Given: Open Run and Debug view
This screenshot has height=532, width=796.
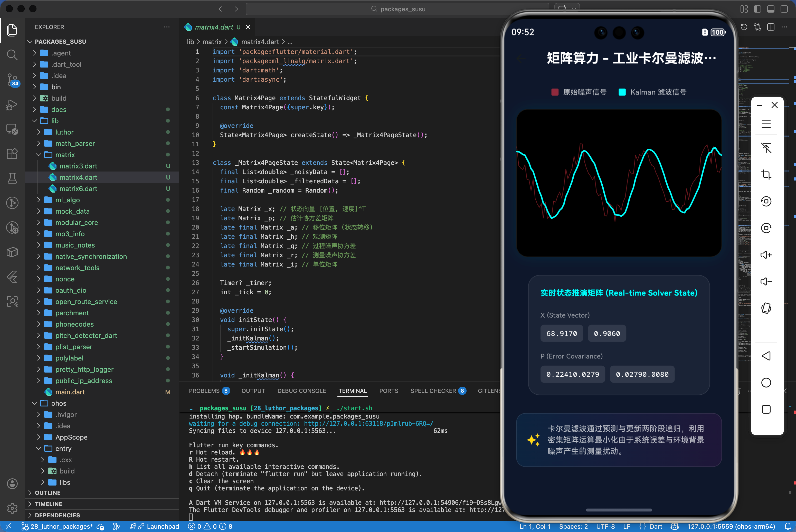Looking at the screenshot, I should point(12,105).
